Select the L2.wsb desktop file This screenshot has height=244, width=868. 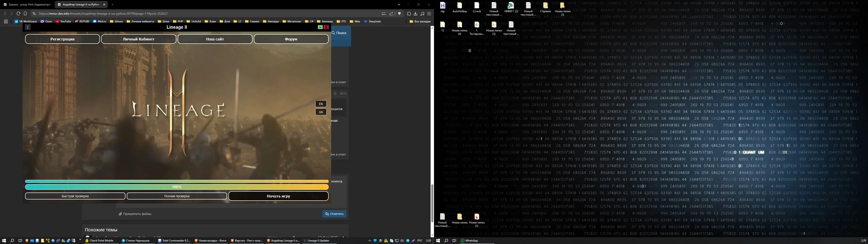pyautogui.click(x=477, y=7)
